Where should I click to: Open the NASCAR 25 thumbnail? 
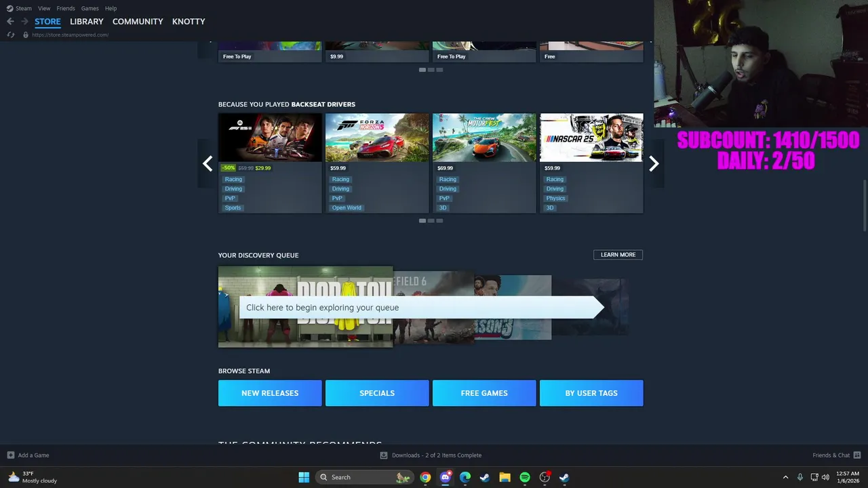pyautogui.click(x=591, y=138)
